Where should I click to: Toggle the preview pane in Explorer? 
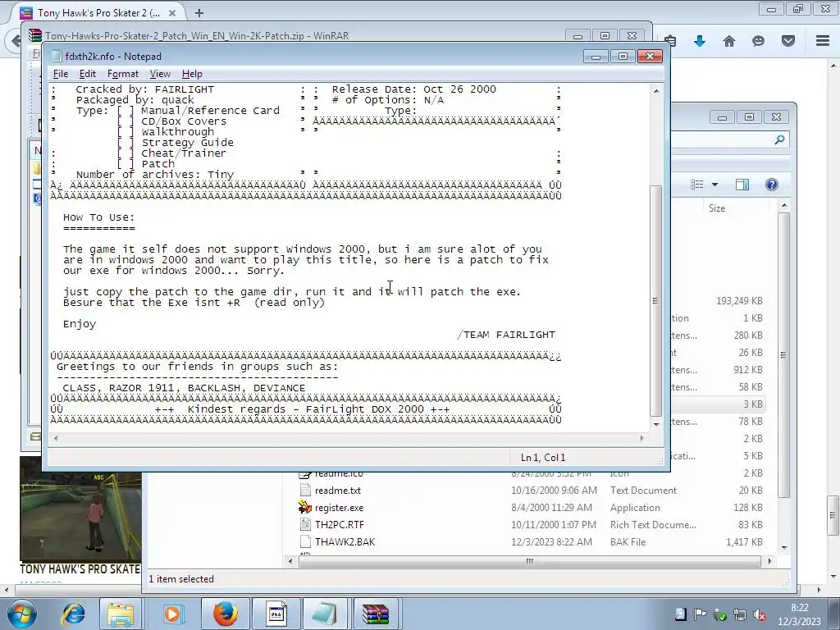click(742, 185)
